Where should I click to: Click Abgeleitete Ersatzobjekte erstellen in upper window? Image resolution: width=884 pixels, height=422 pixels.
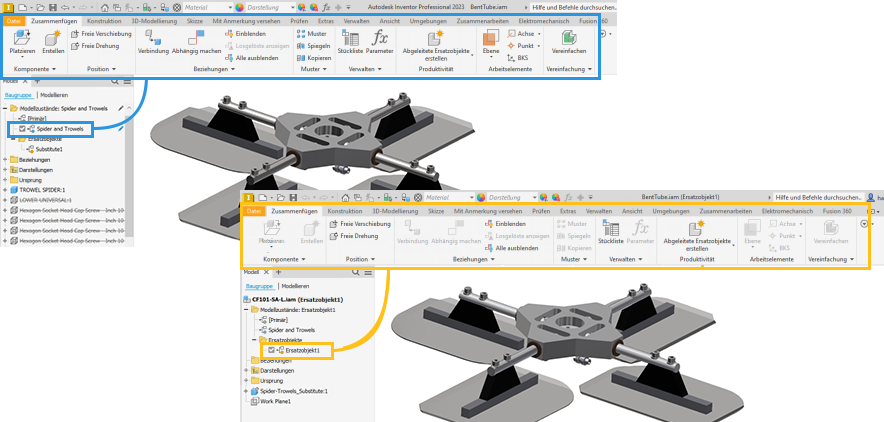click(436, 46)
